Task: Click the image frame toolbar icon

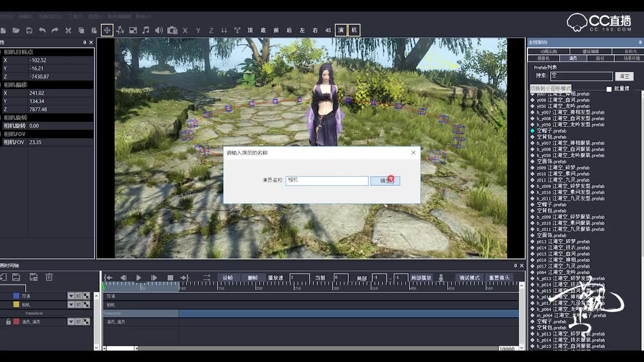Action: point(133,30)
